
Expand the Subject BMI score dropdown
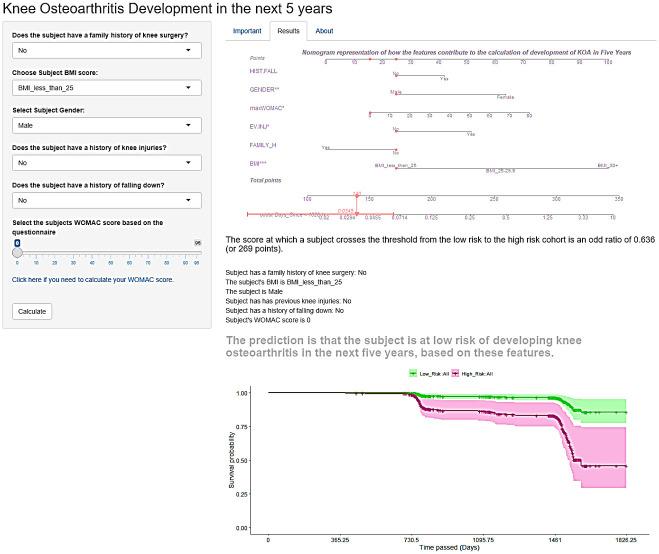click(x=108, y=87)
